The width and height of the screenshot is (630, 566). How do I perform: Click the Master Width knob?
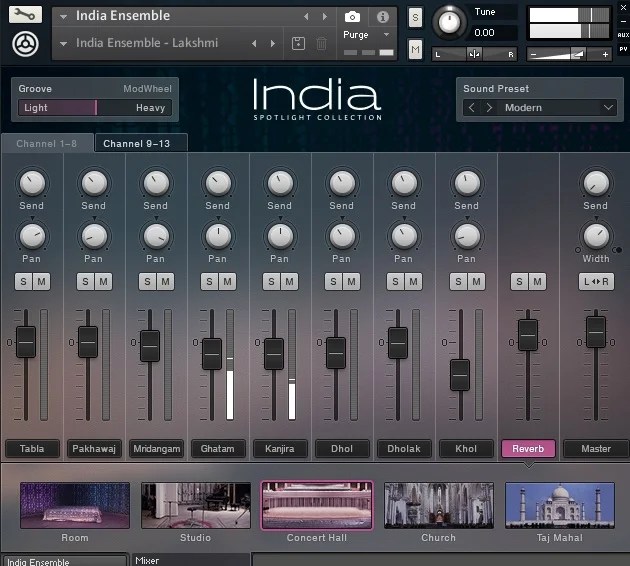tap(596, 236)
